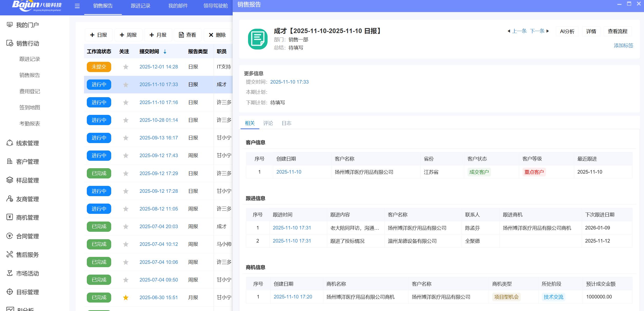Click the 线索管理 sidebar icon
644x311 pixels.
[x=10, y=143]
